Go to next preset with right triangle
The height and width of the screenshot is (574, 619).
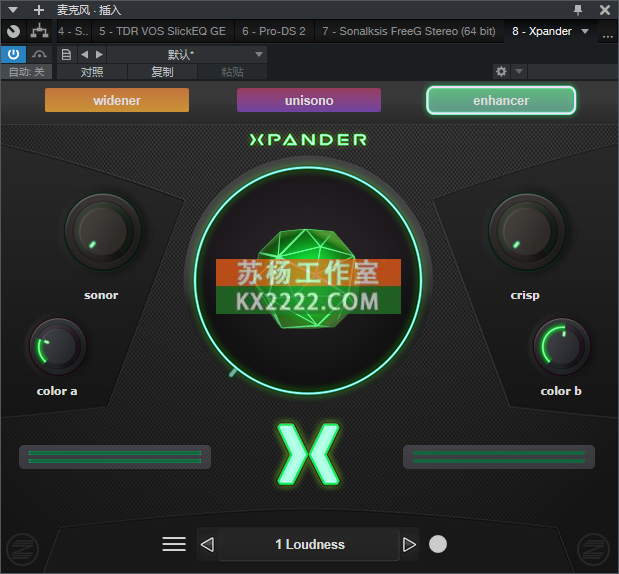pos(409,544)
